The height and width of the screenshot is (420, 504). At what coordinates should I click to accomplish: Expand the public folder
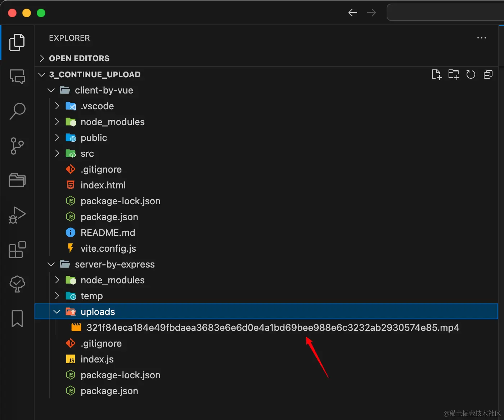click(x=266, y=138)
